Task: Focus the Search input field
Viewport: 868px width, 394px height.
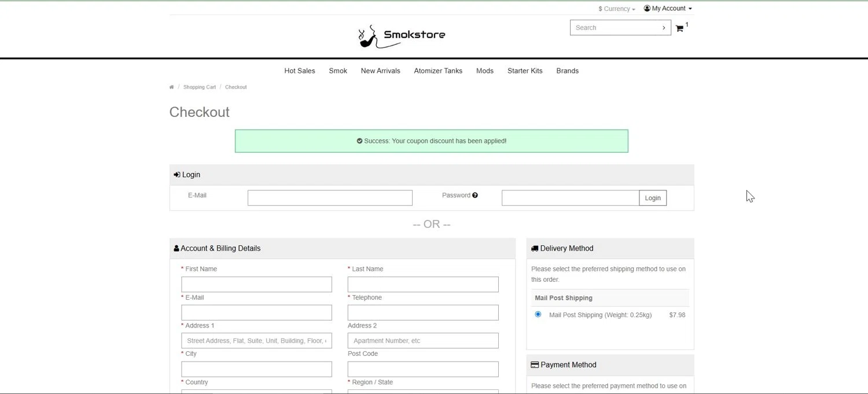Action: pyautogui.click(x=615, y=28)
